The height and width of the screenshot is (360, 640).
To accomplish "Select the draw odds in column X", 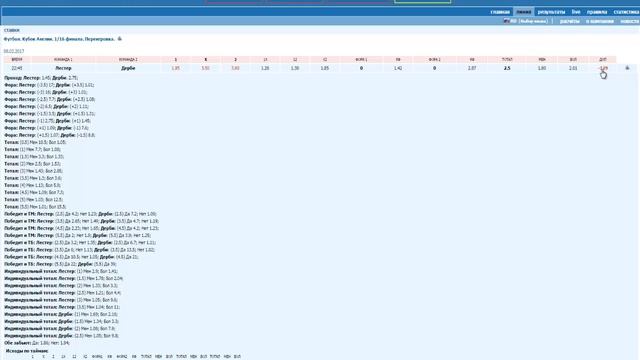I will (205, 68).
